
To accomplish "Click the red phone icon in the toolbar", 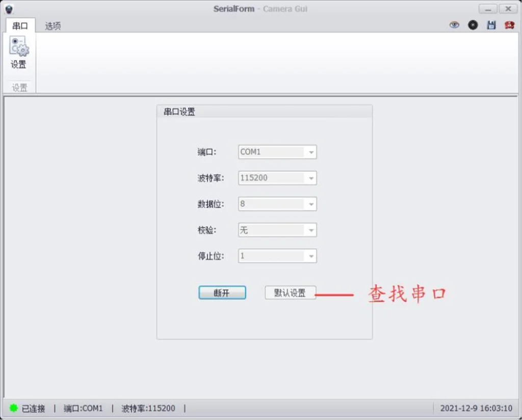I will tap(509, 24).
